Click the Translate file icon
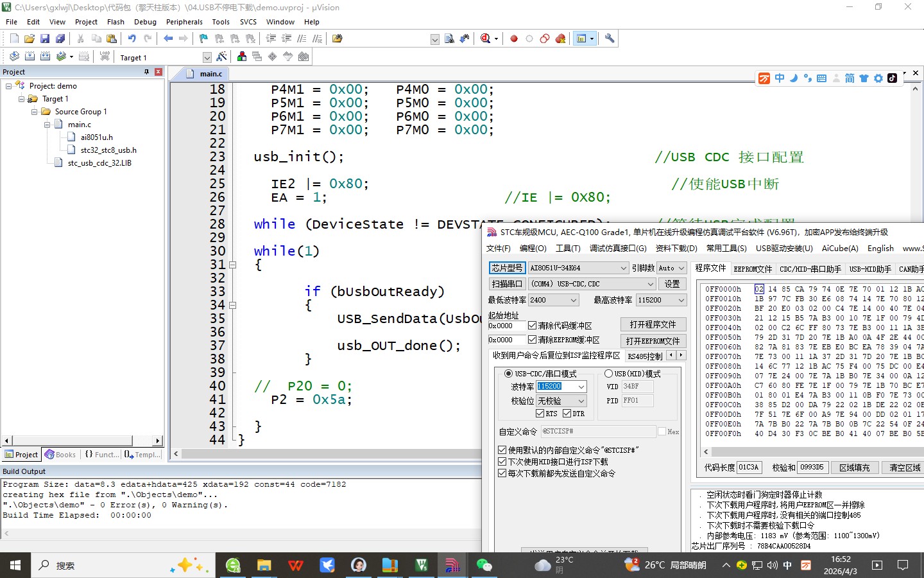This screenshot has width=924, height=578. [14, 57]
